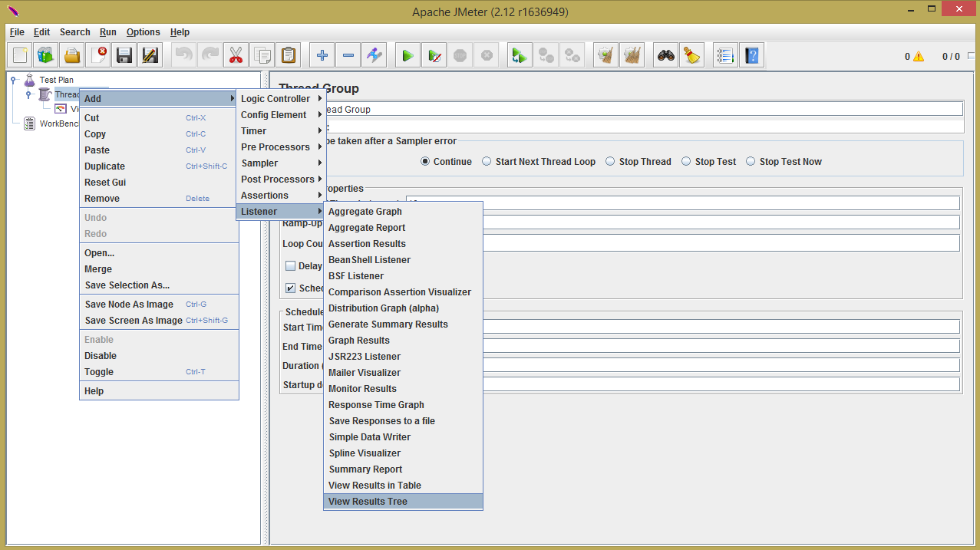The width and height of the screenshot is (980, 550).
Task: Choose Duplicate in the context menu
Action: click(159, 166)
